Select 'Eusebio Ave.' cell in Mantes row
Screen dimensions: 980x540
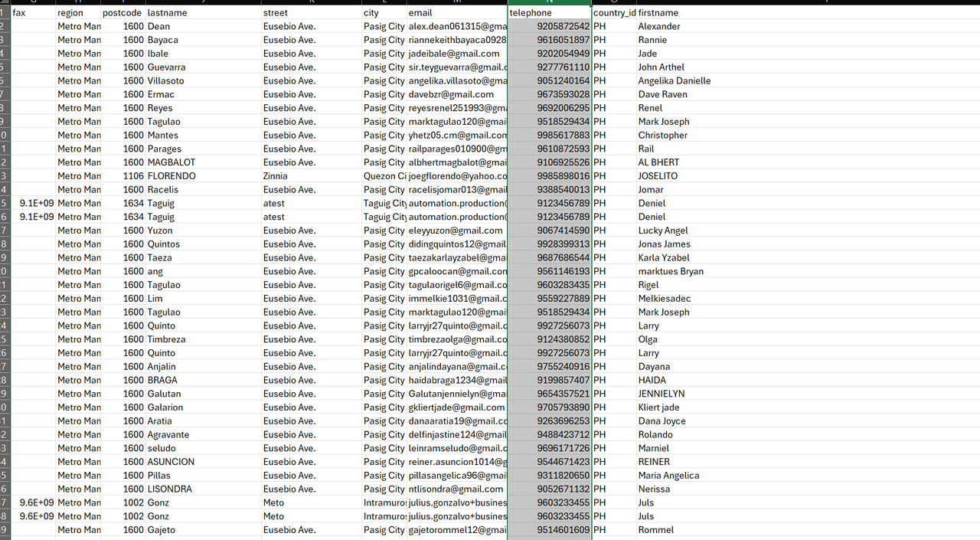[311, 136]
